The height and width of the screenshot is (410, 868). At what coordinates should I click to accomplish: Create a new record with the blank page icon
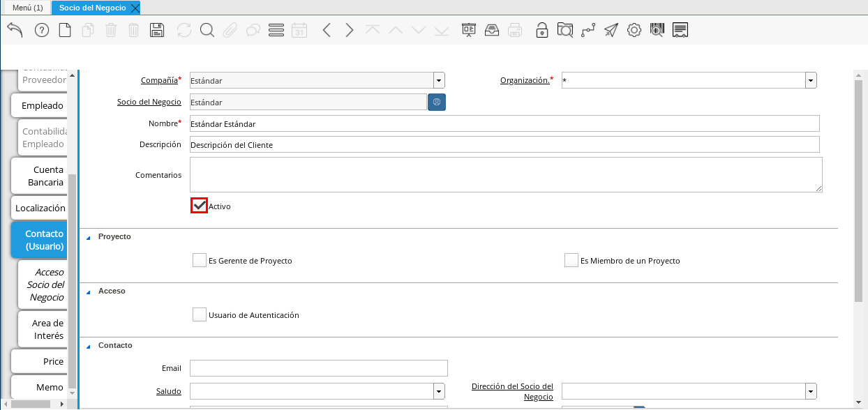tap(65, 30)
